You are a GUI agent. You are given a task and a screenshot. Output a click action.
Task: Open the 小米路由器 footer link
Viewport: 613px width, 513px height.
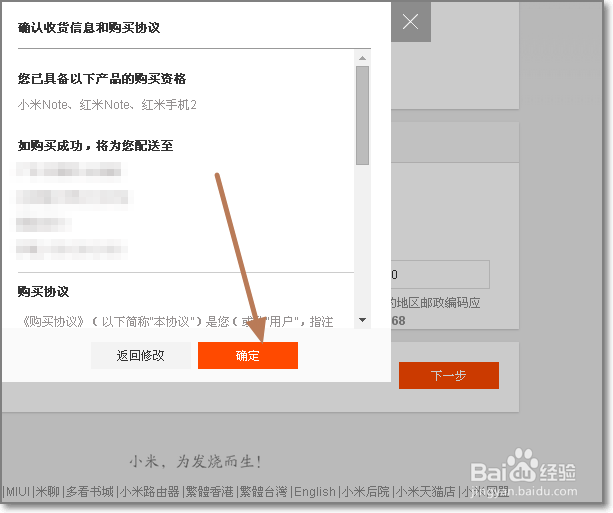[x=150, y=491]
